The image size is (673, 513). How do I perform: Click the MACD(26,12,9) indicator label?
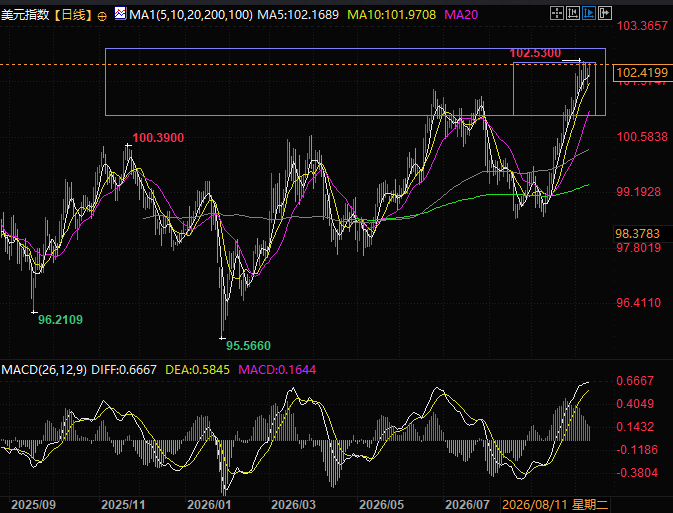click(x=44, y=370)
